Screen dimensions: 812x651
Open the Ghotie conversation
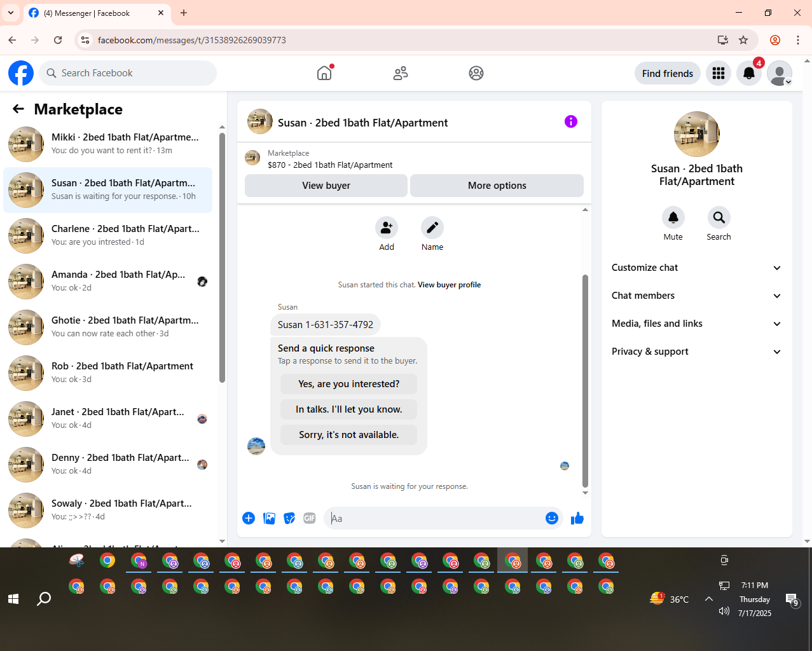108,327
